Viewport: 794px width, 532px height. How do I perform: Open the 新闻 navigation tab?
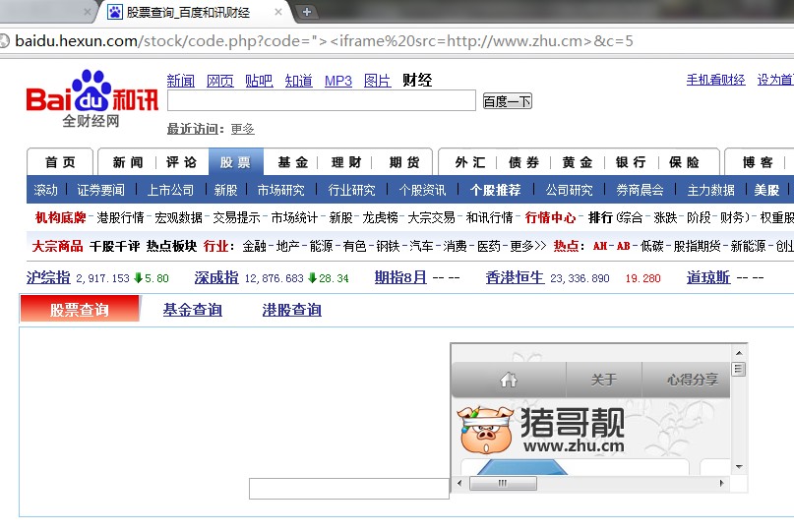pos(128,162)
